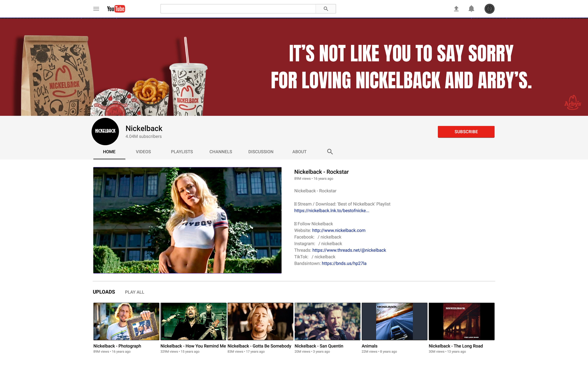Open The Long Road video thumbnail
588x376 pixels.
tap(462, 321)
